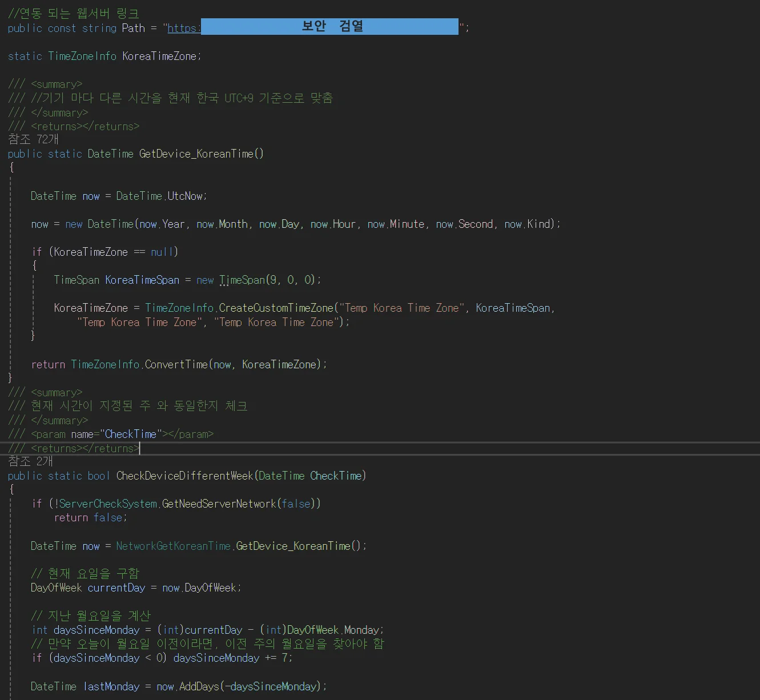Image resolution: width=760 pixels, height=700 pixels.
Task: Click the GetNeedServerNetwork method call
Action: point(219,504)
